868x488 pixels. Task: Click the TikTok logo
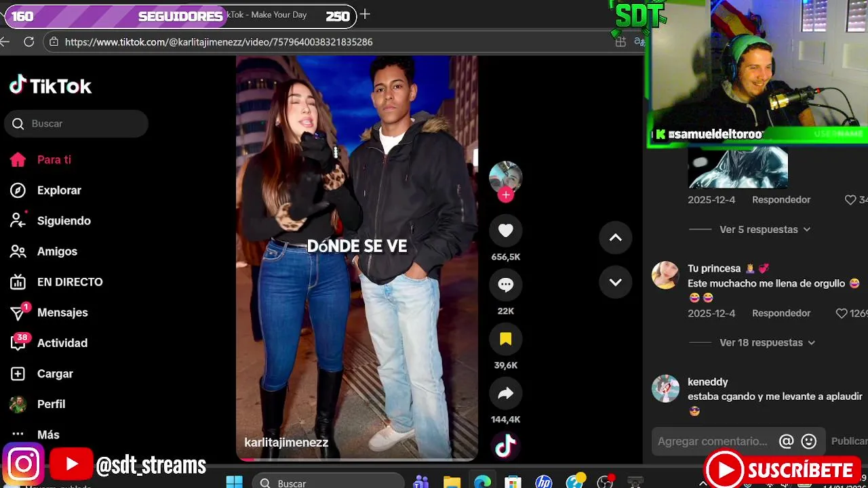50,86
